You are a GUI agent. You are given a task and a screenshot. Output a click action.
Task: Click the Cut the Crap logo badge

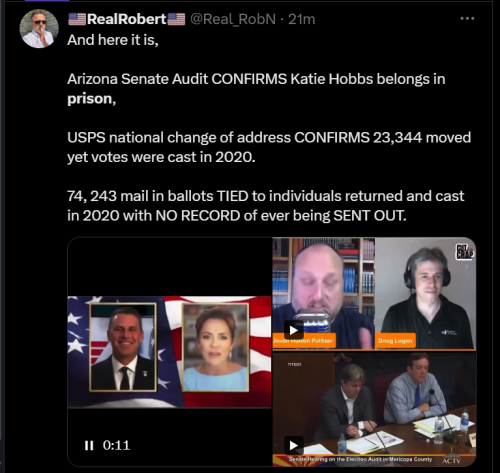click(x=465, y=252)
